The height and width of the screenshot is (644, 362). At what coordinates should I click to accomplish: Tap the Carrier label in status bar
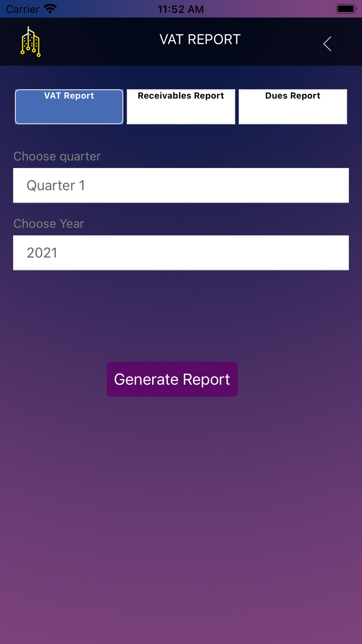pos(22,9)
